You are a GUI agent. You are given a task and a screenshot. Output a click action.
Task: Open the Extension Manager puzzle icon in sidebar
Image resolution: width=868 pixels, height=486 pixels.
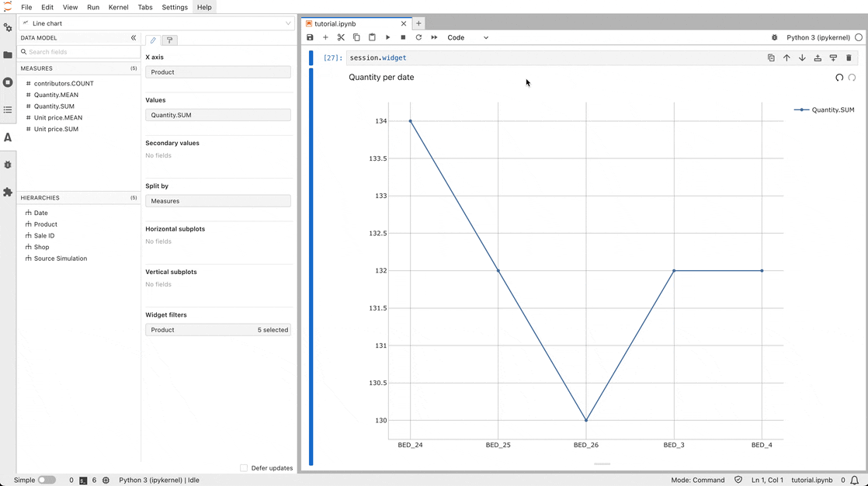pos(8,192)
